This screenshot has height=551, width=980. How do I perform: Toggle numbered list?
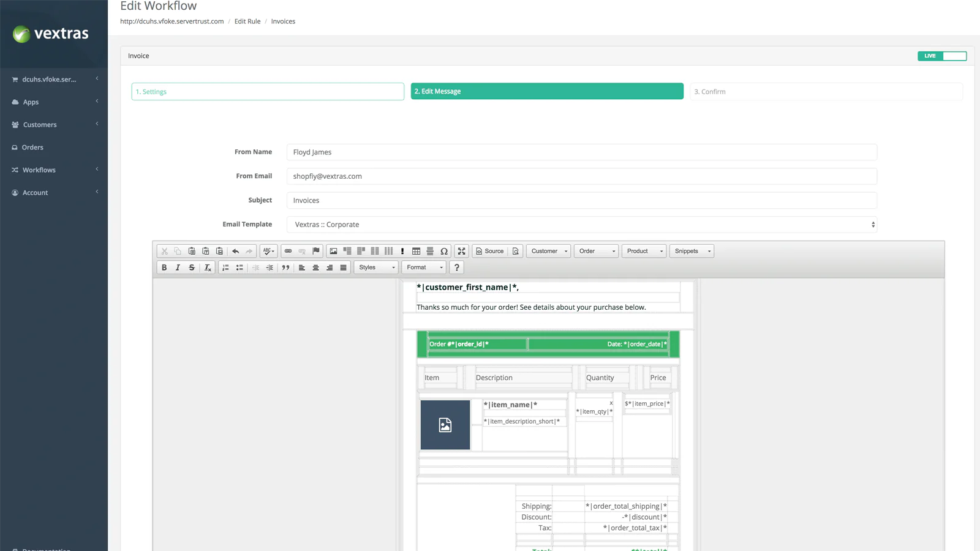tap(225, 268)
